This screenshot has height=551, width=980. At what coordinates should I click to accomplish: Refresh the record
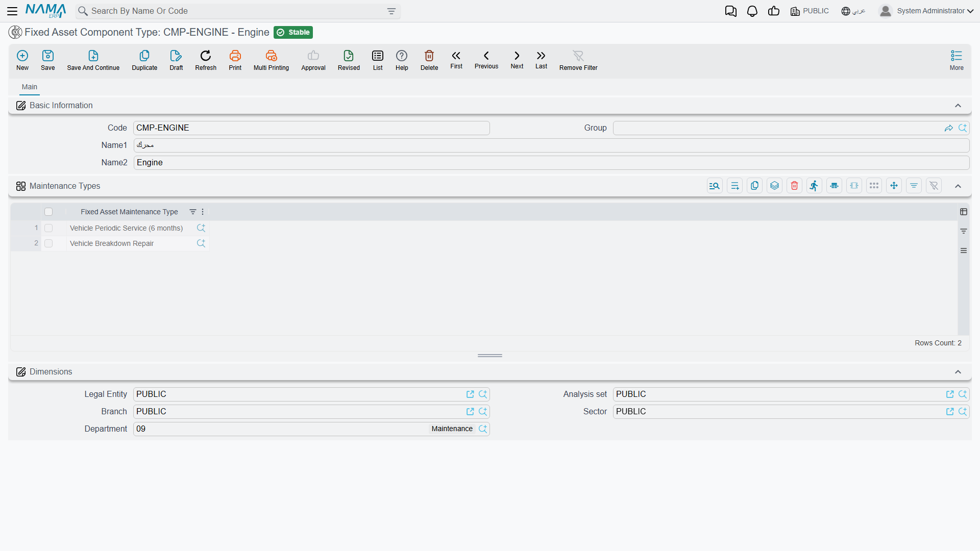206,60
